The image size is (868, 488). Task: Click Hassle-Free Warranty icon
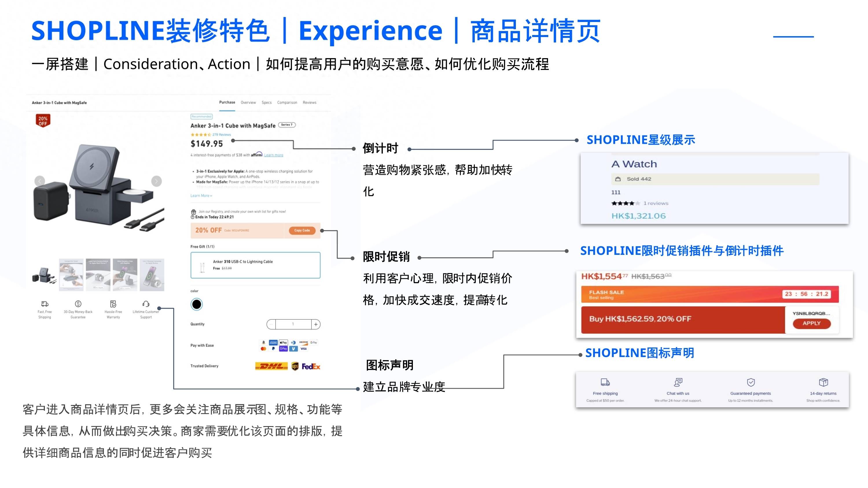113,304
